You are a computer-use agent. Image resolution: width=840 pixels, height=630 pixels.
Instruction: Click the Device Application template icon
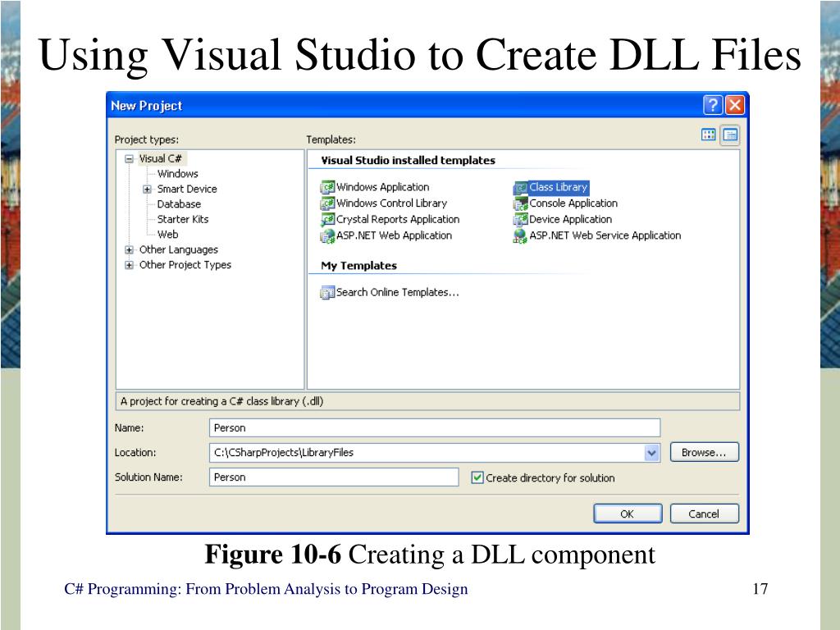point(521,220)
